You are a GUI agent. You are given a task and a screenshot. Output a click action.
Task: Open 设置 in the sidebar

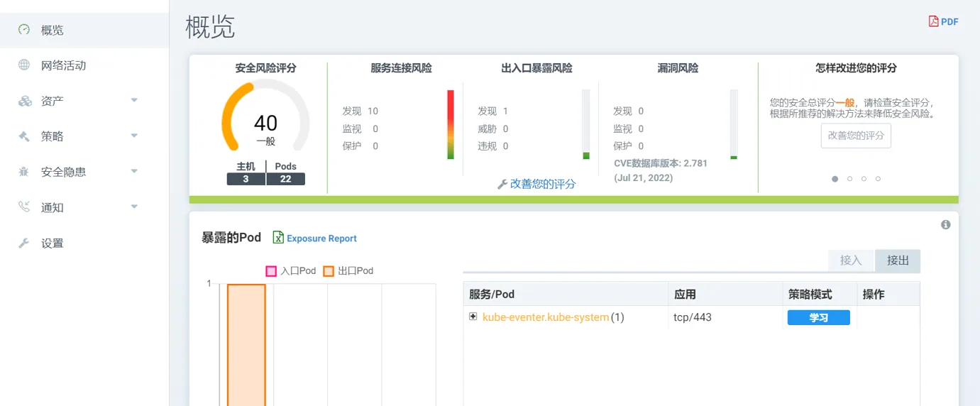coord(84,243)
